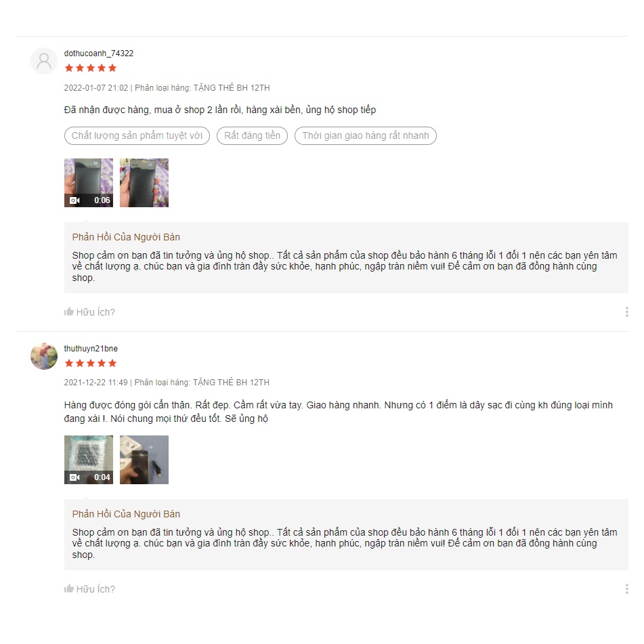Open photo thumbnail showing device with cable
Viewport: 644px width, 644px height.
[x=144, y=460]
